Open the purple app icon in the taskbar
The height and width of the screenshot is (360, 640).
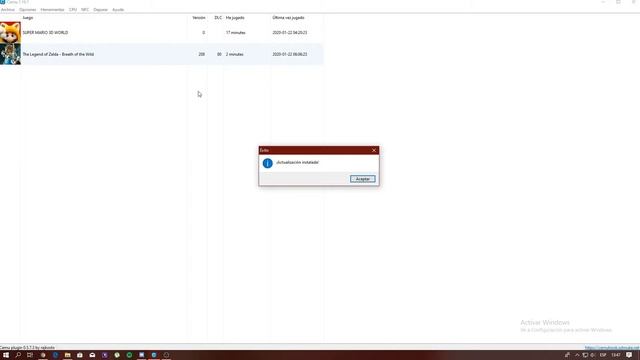(x=105, y=355)
